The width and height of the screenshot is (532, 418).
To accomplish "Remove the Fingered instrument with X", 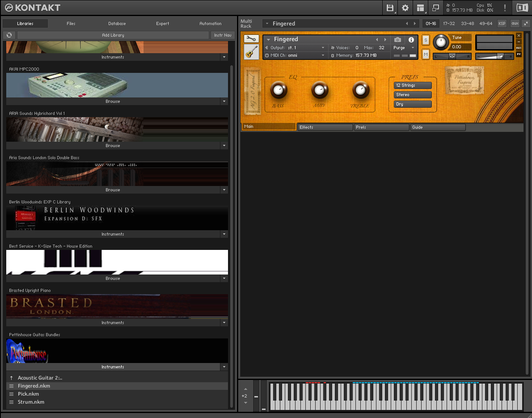I will [519, 36].
